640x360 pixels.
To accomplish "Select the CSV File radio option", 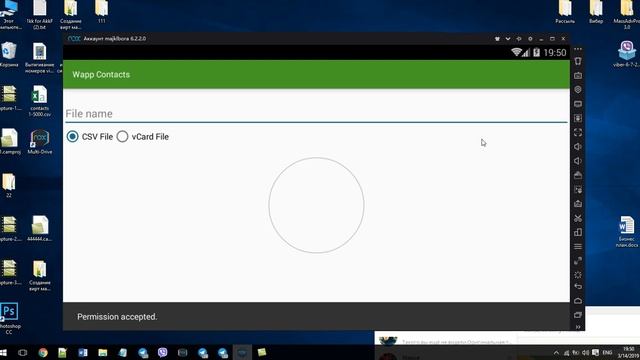I will pos(89,137).
